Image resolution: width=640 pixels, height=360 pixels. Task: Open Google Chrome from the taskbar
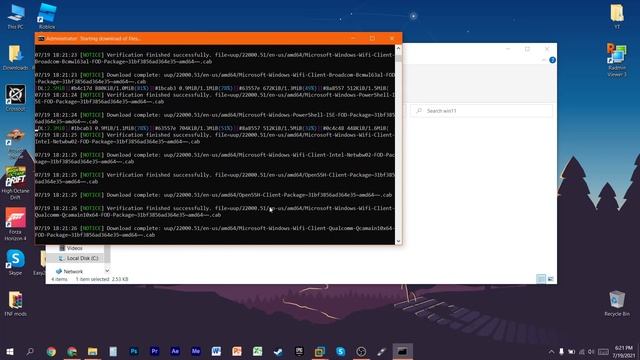pyautogui.click(x=51, y=351)
